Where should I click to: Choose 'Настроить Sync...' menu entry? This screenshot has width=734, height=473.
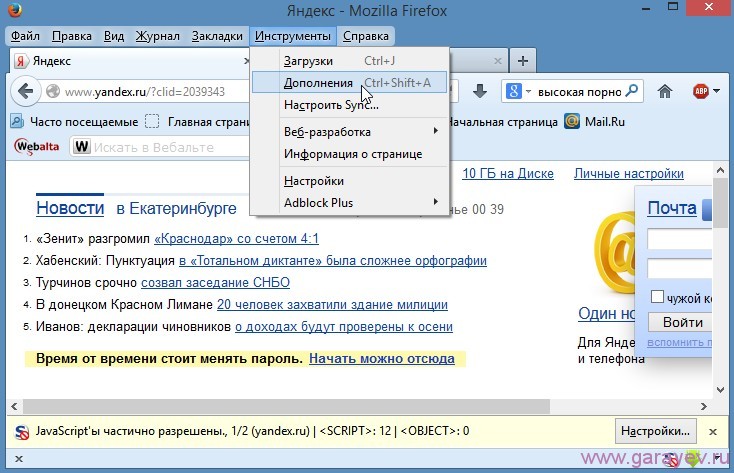349,105
